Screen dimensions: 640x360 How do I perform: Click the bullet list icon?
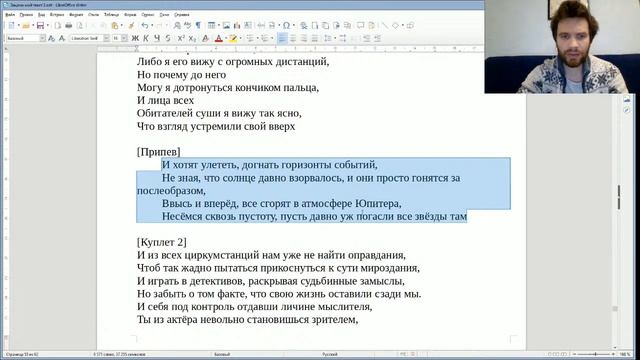[250, 38]
